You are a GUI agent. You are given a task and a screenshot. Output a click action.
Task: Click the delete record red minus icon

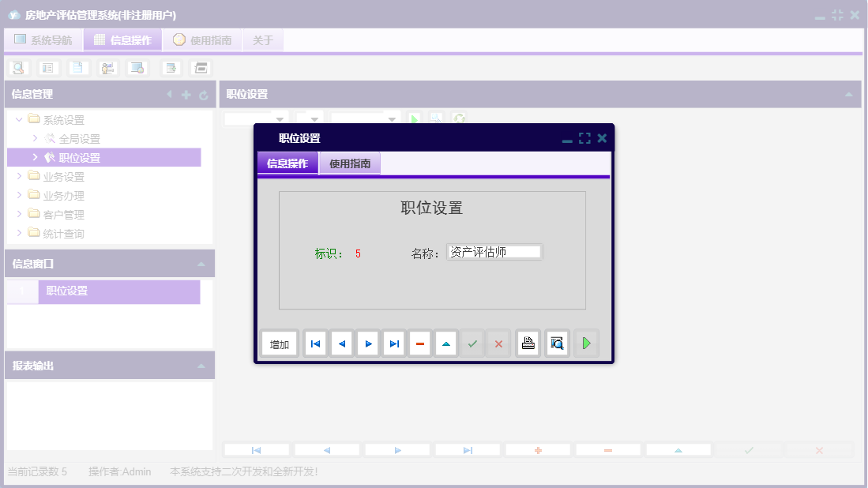[419, 343]
